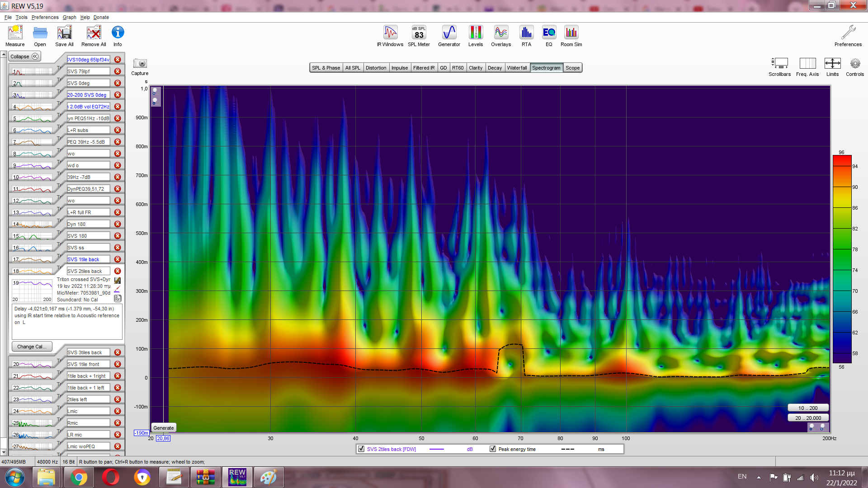Click the Generate button
Image resolution: width=868 pixels, height=488 pixels.
[x=163, y=428]
